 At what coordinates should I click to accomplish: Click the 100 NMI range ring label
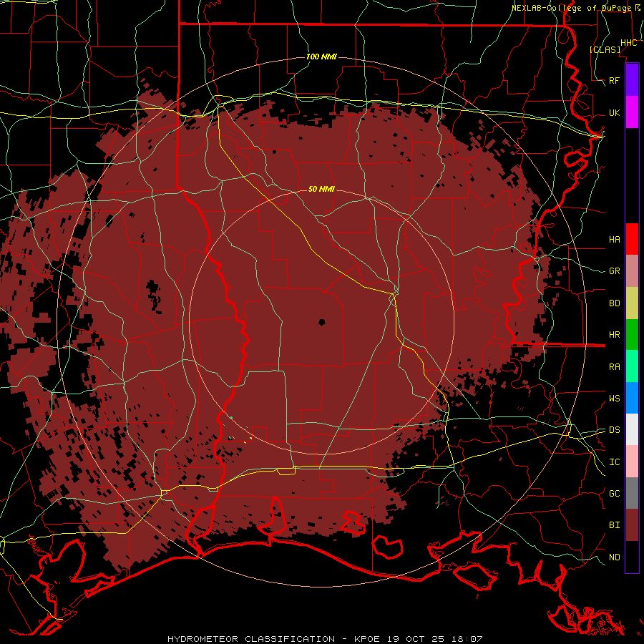(x=321, y=57)
